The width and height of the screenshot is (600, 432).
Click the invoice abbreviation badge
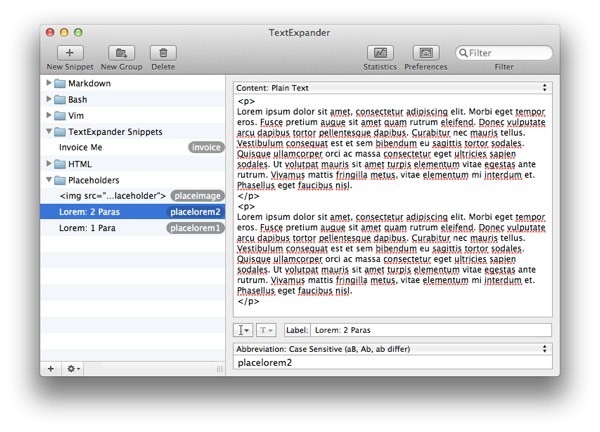[x=206, y=147]
